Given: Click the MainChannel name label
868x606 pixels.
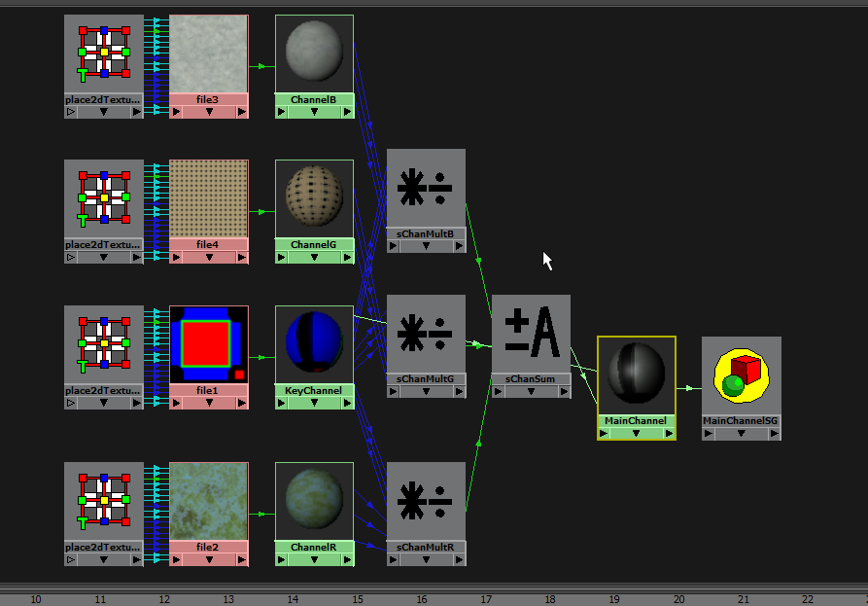Looking at the screenshot, I should (636, 421).
